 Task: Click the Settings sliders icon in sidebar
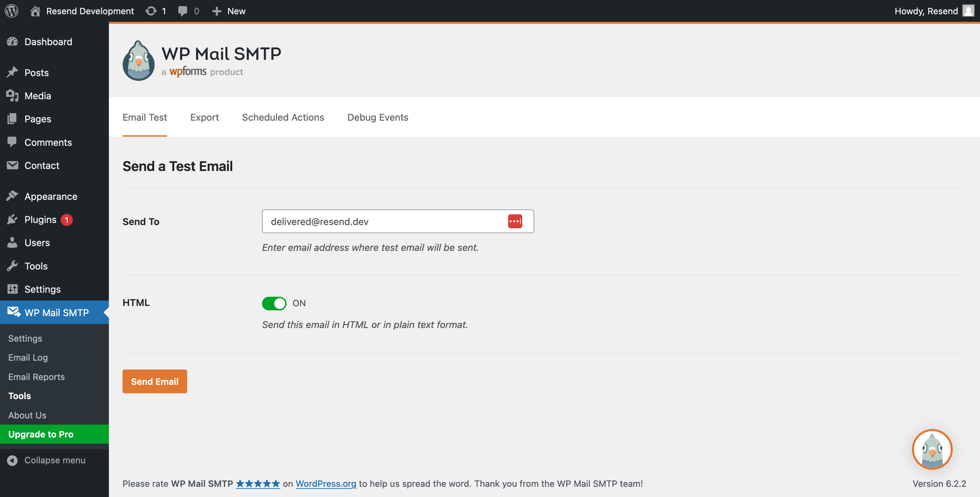[13, 289]
